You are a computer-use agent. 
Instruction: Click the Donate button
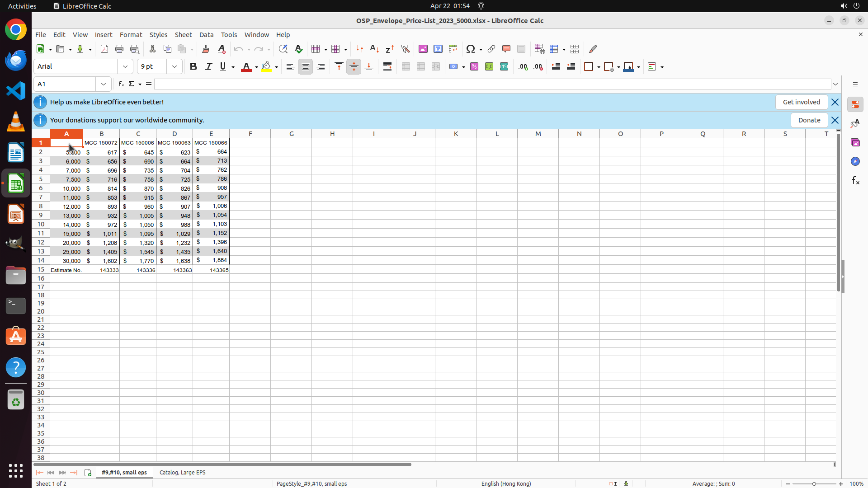(x=809, y=120)
